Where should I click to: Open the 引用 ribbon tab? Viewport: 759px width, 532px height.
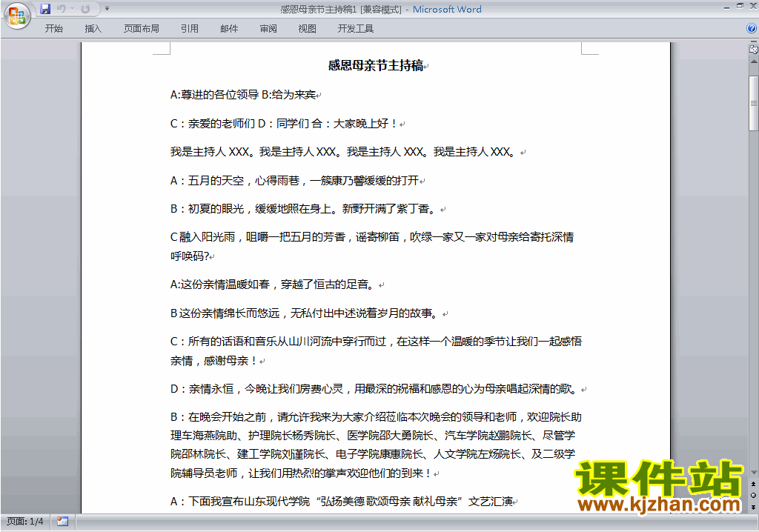coord(189,29)
